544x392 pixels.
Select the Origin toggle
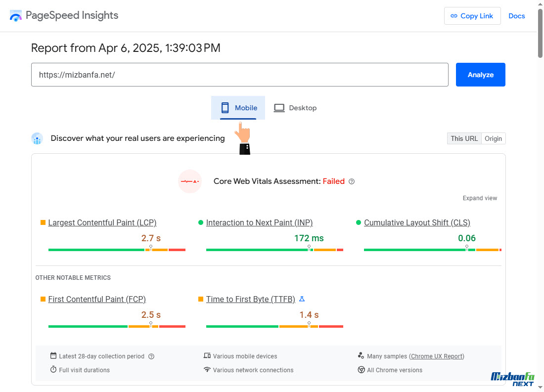(x=494, y=138)
